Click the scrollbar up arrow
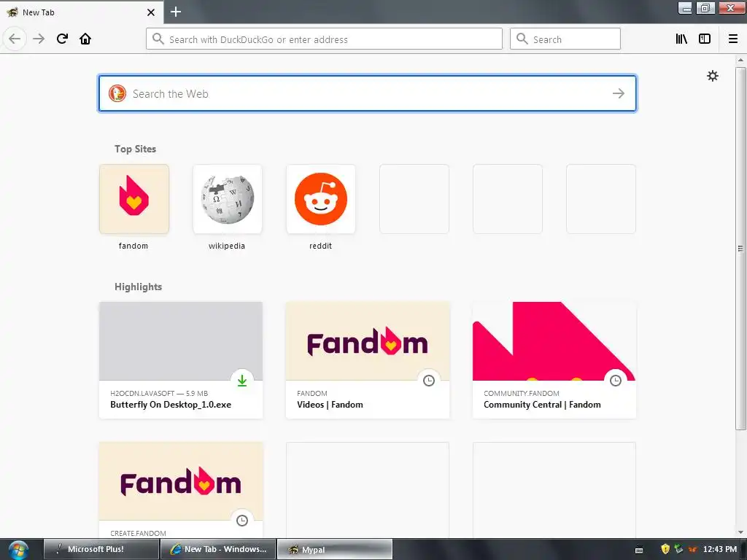747x560 pixels. pyautogui.click(x=740, y=60)
